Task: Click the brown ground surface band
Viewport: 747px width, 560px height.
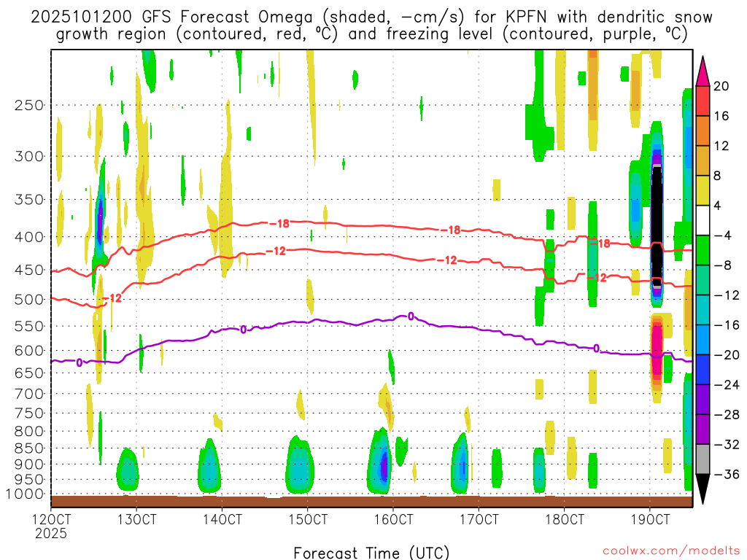Action: [371, 502]
